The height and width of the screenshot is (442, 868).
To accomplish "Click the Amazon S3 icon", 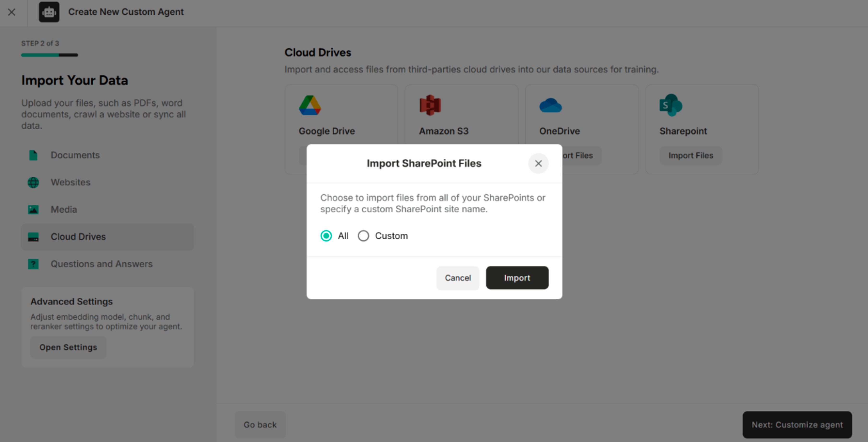I will [x=429, y=105].
